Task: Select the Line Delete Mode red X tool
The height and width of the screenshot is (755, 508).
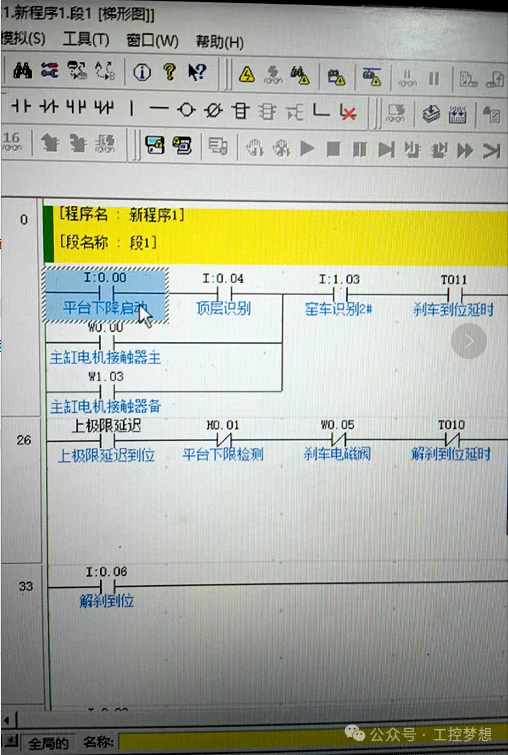Action: [x=348, y=113]
